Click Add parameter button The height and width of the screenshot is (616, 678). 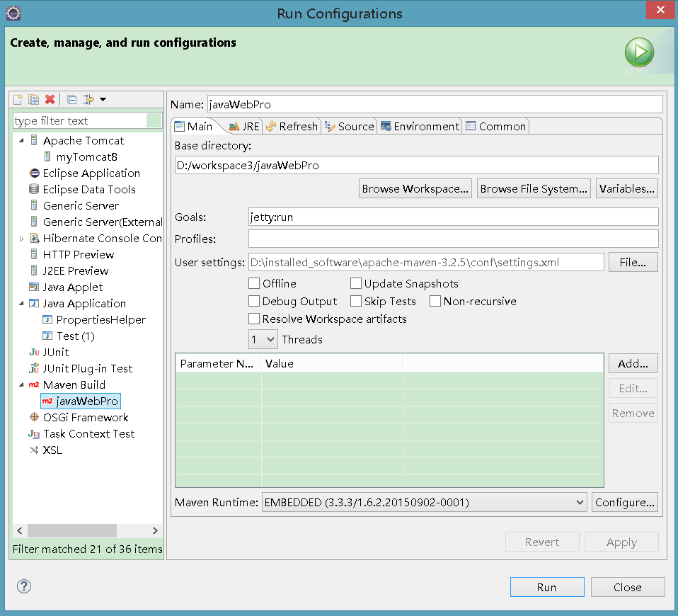coord(633,363)
